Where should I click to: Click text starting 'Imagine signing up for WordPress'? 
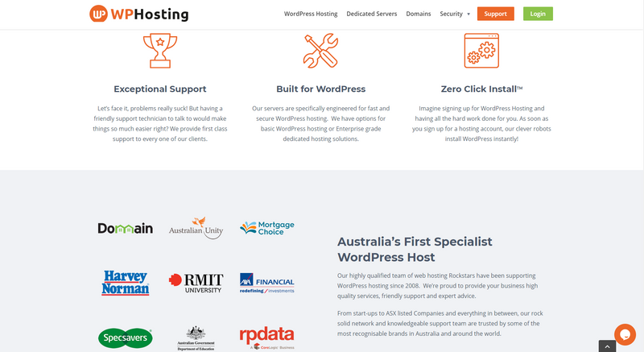481,123
